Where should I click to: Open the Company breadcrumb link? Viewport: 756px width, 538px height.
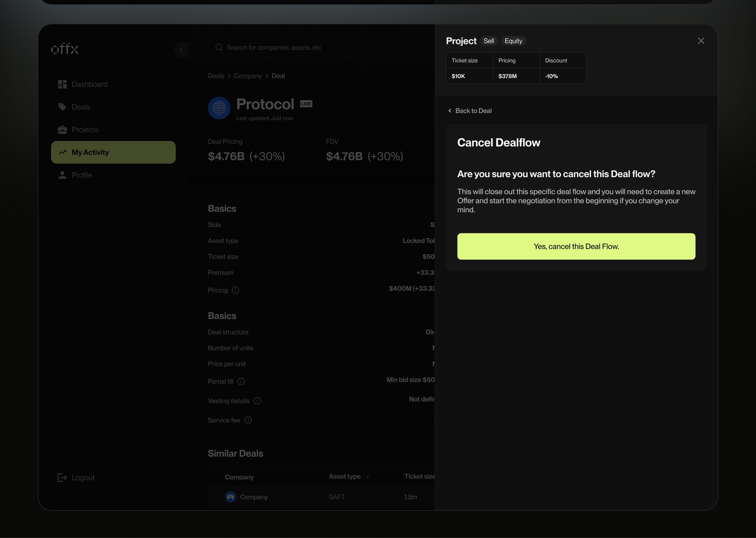(248, 76)
